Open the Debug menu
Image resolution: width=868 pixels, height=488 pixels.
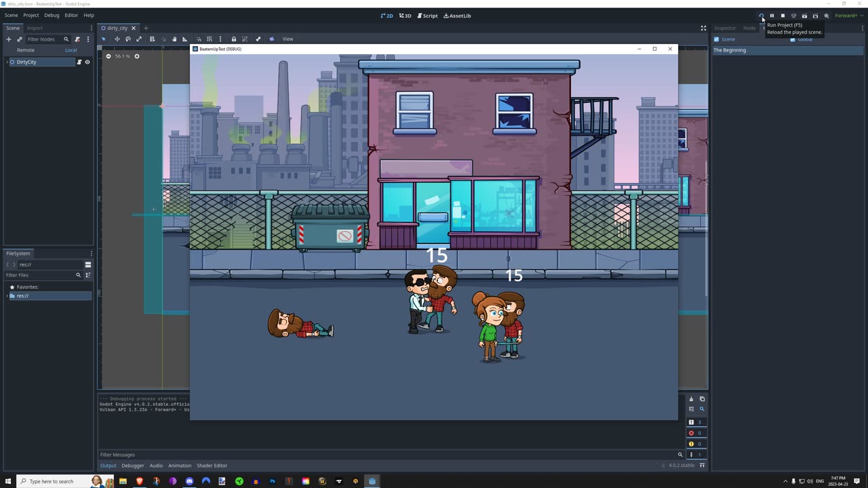52,15
